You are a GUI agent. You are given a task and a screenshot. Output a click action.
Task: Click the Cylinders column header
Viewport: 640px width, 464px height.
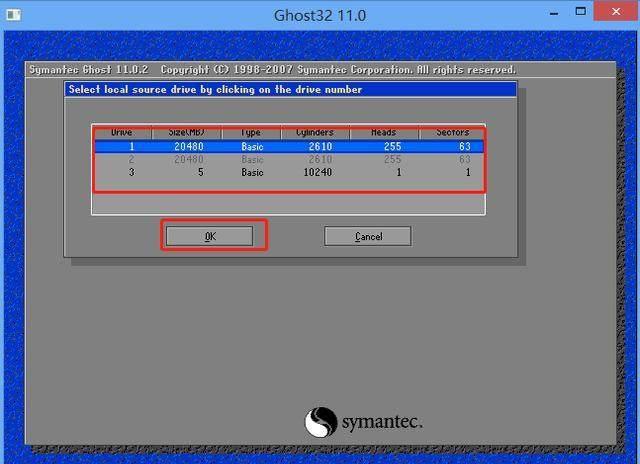click(315, 132)
